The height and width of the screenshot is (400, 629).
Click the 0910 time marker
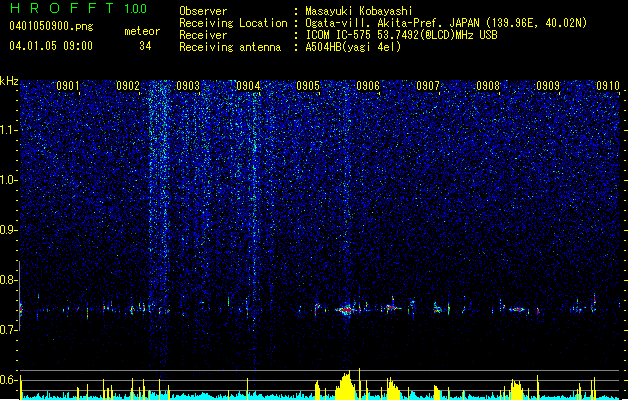608,86
